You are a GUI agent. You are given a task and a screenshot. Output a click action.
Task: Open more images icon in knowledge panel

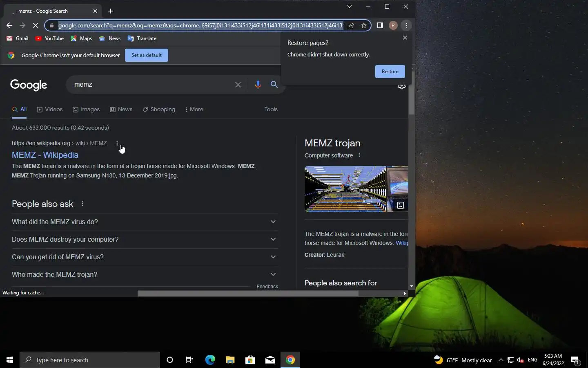tap(401, 205)
